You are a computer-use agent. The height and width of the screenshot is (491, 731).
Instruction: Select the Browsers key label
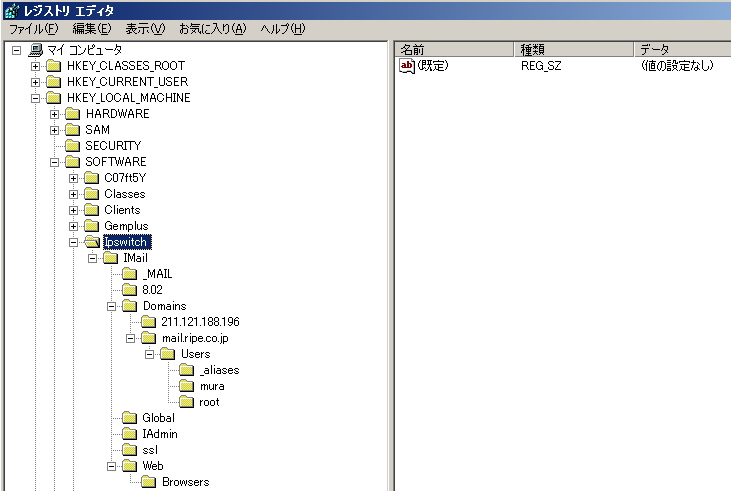(x=186, y=482)
